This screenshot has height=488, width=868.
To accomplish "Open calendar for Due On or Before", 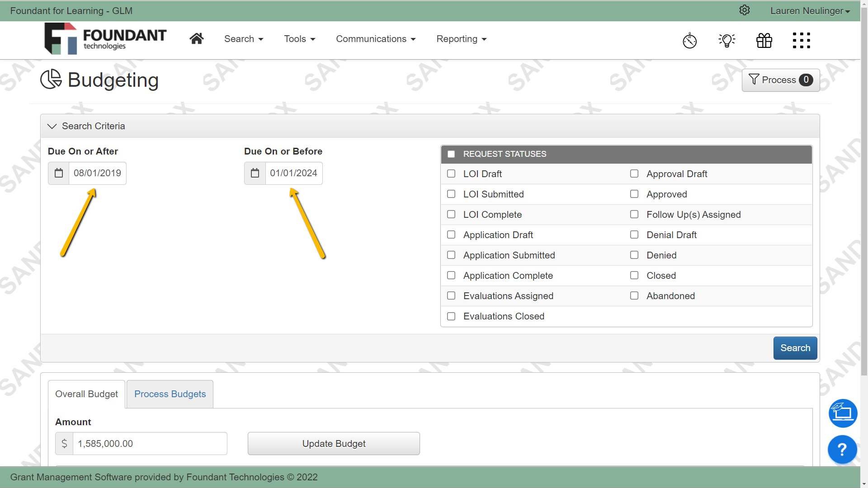I will coord(255,173).
